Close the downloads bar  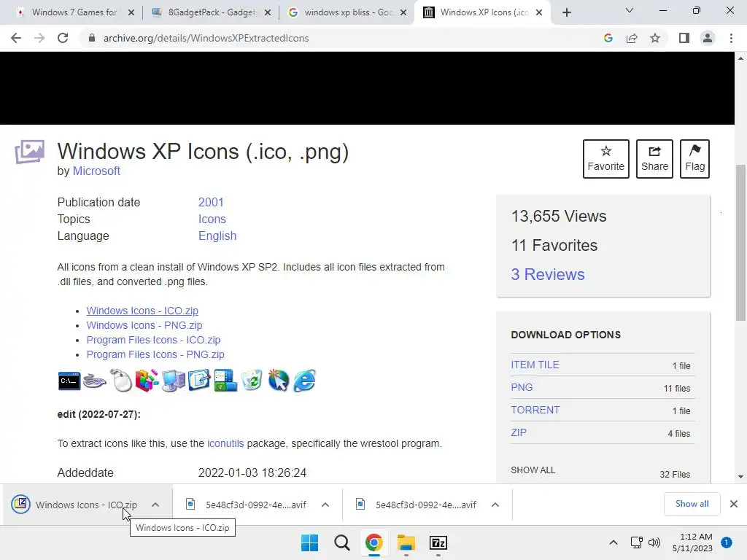point(734,504)
